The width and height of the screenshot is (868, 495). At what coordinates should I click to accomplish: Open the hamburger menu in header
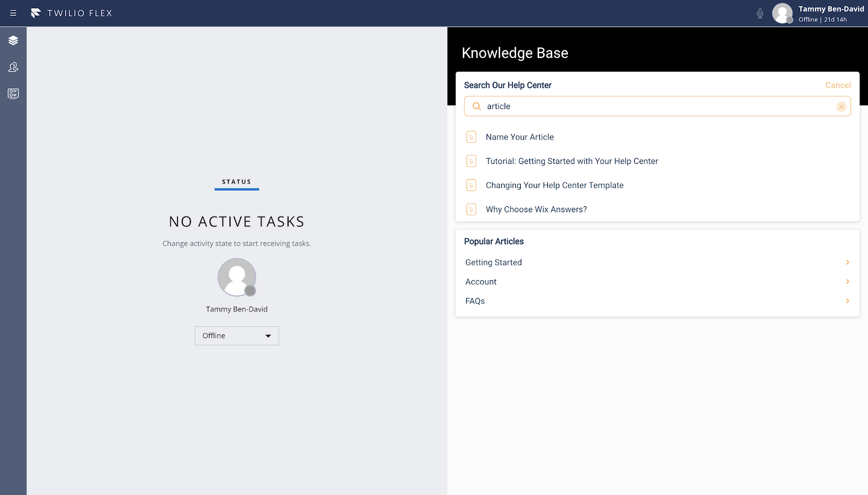(x=13, y=13)
